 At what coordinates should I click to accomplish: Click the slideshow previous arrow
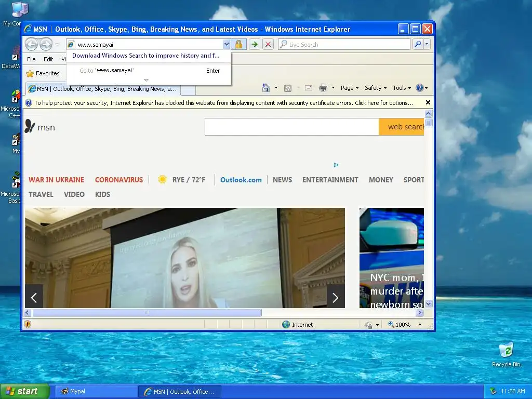(x=34, y=297)
